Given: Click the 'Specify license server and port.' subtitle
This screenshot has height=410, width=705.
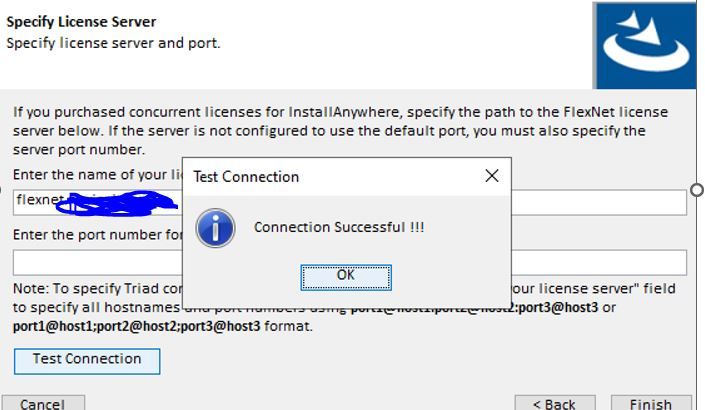Looking at the screenshot, I should [113, 43].
